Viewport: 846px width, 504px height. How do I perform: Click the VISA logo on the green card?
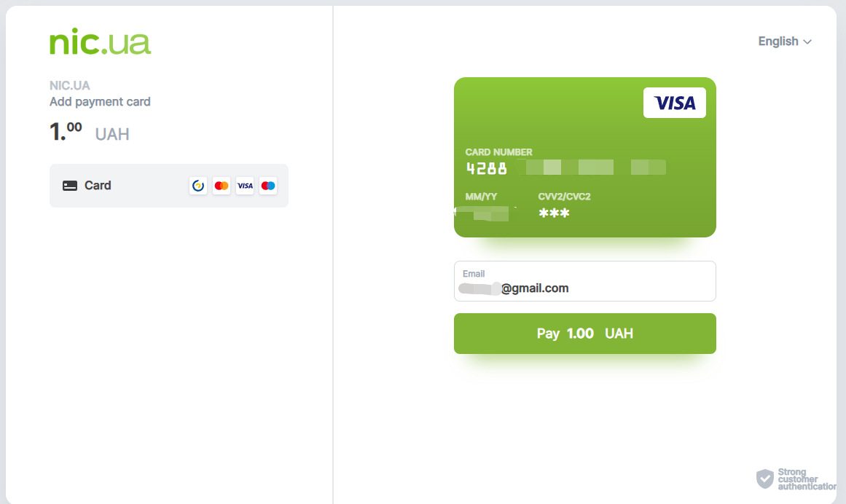point(675,103)
